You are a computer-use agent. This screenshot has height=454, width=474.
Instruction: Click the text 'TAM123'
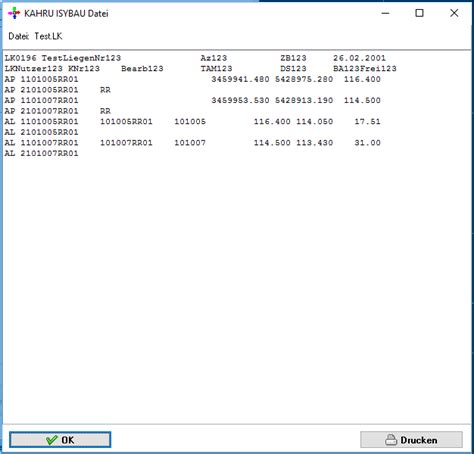(x=216, y=69)
